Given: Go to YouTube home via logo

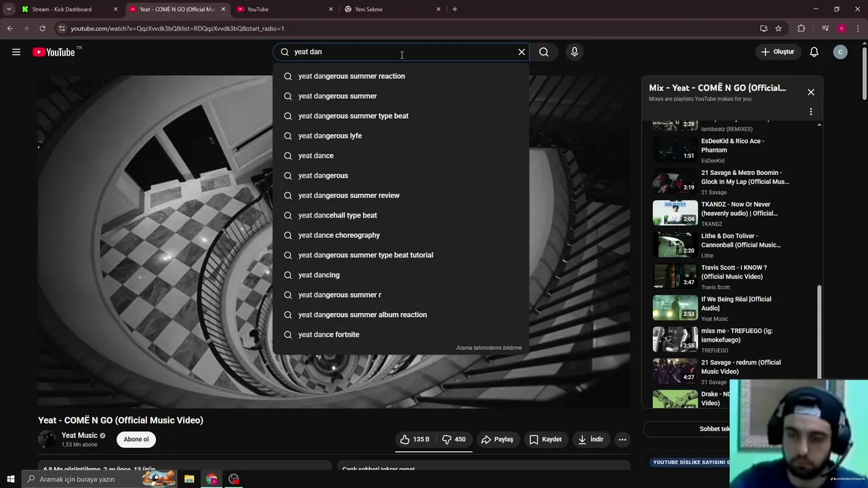Looking at the screenshot, I should [x=54, y=52].
